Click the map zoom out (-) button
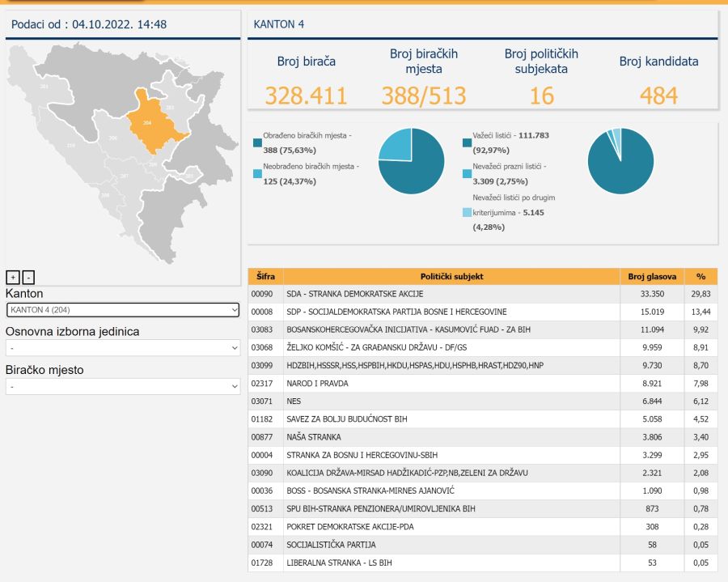The height and width of the screenshot is (582, 728). point(28,276)
